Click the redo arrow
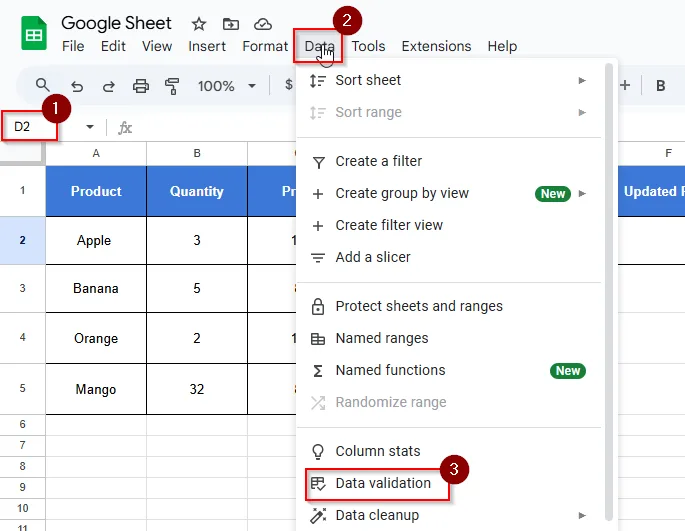Screen dimensions: 685x531 point(108,86)
